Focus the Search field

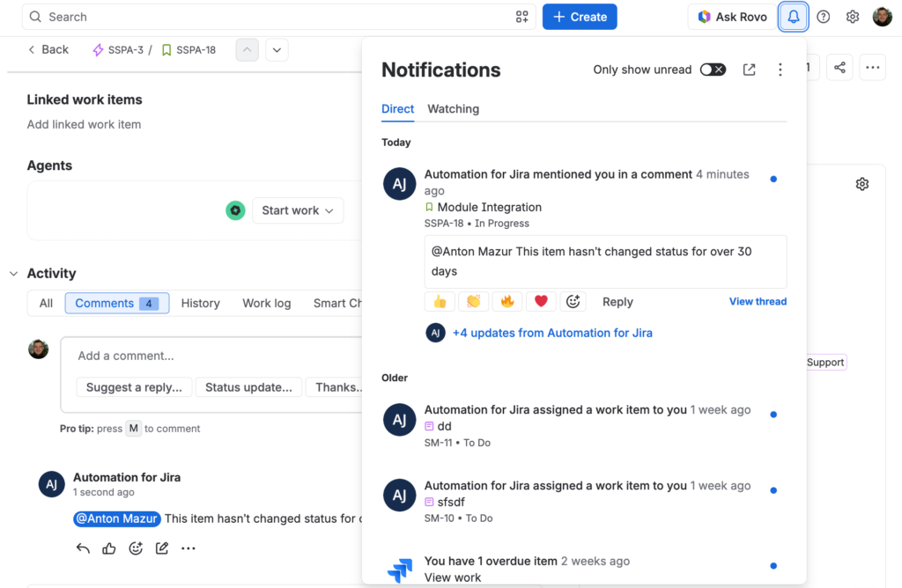coord(278,17)
